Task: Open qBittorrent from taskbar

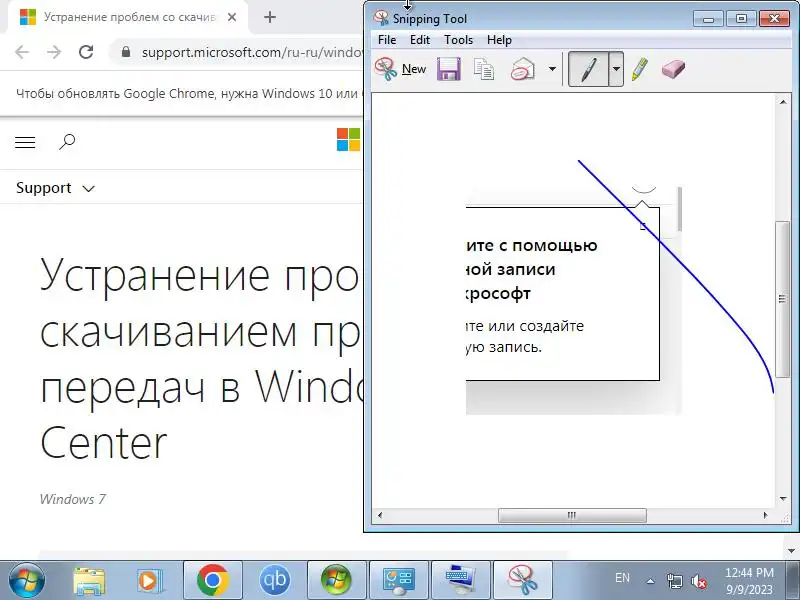Action: point(274,581)
